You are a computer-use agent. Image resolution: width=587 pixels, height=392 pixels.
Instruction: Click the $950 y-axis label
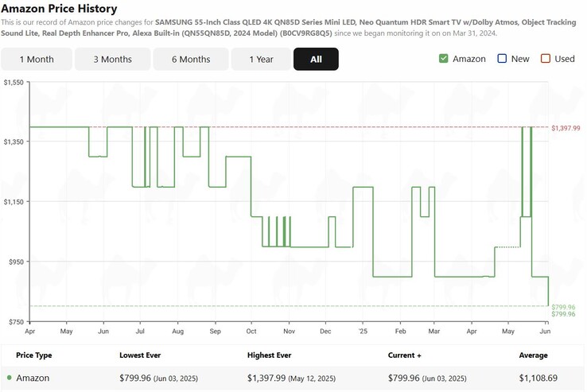pyautogui.click(x=16, y=262)
